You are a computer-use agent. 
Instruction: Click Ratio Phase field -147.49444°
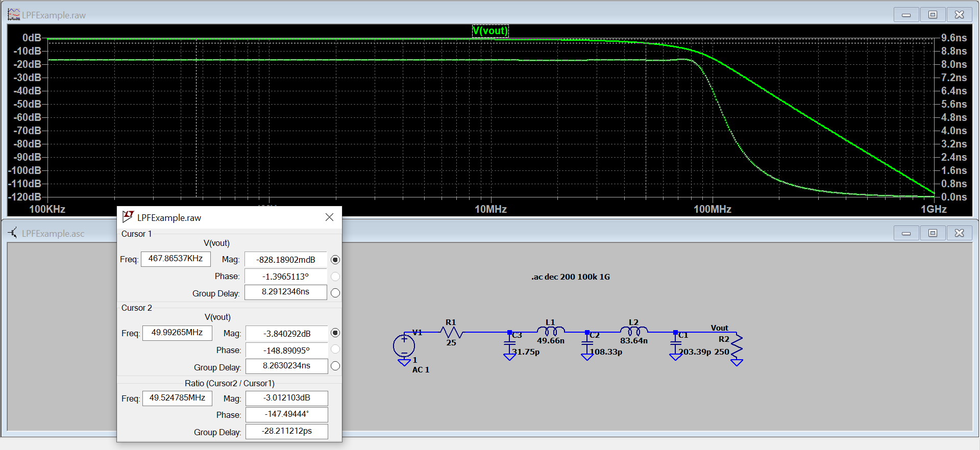(x=287, y=414)
